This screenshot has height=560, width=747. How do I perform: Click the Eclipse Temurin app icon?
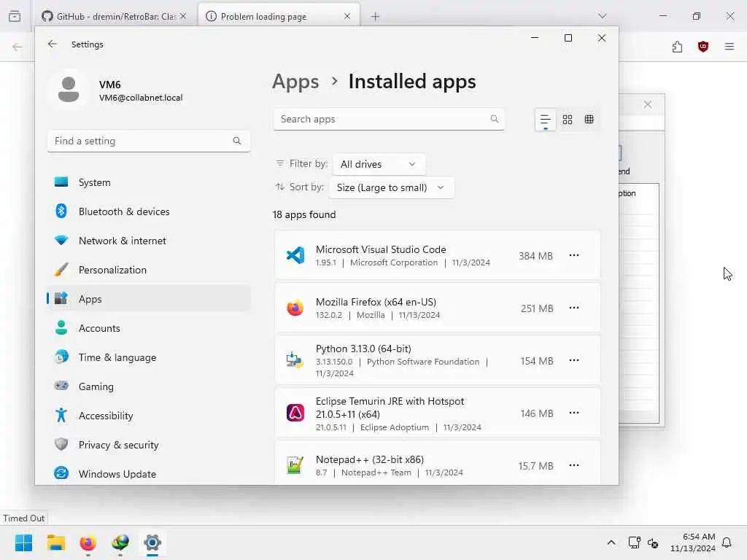coord(295,413)
